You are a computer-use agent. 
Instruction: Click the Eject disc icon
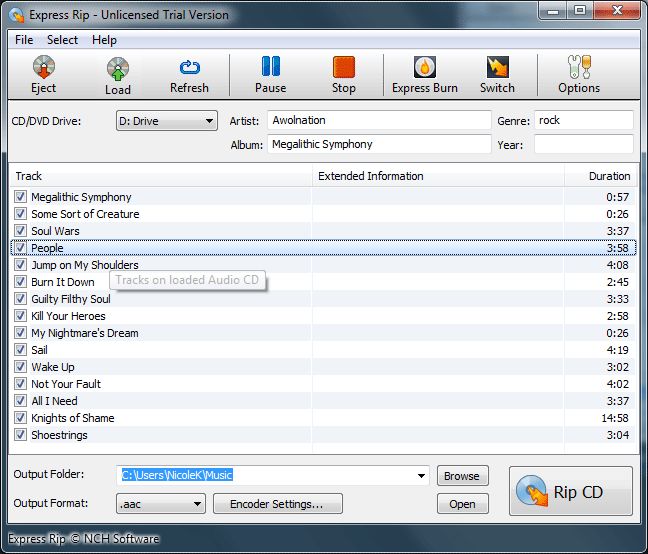coord(43,69)
